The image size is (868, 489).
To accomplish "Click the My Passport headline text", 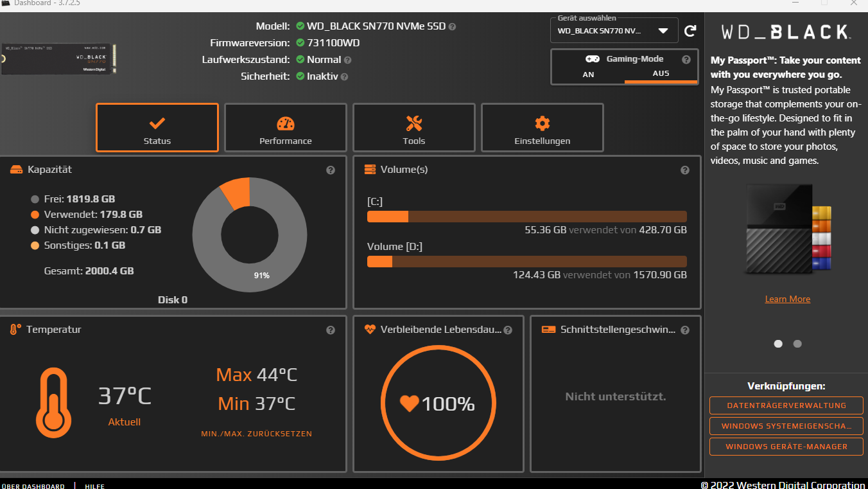I will point(785,67).
